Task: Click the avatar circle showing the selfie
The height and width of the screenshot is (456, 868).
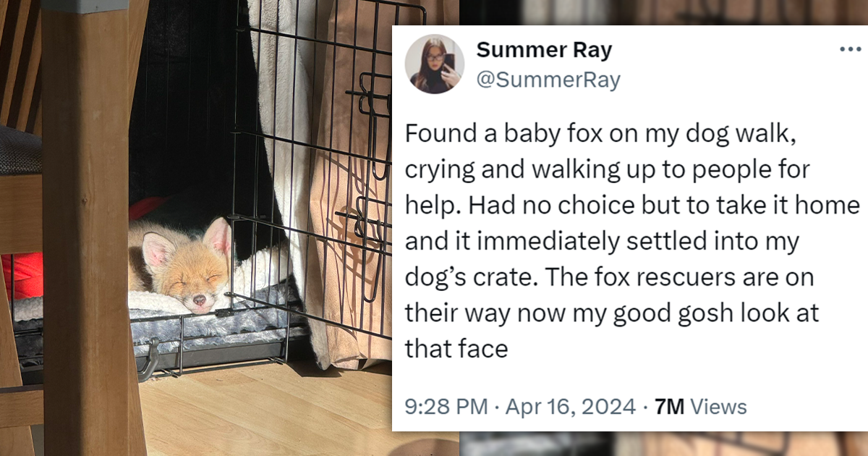Action: click(x=433, y=63)
